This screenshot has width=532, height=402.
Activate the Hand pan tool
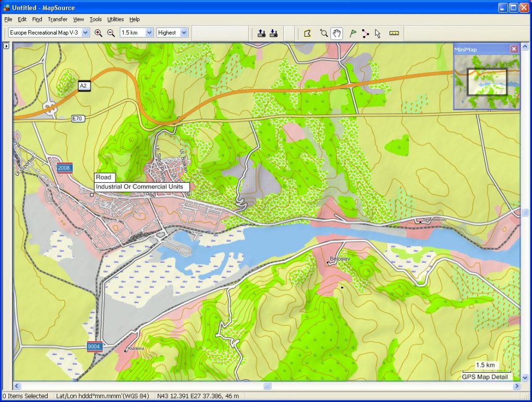pos(337,33)
